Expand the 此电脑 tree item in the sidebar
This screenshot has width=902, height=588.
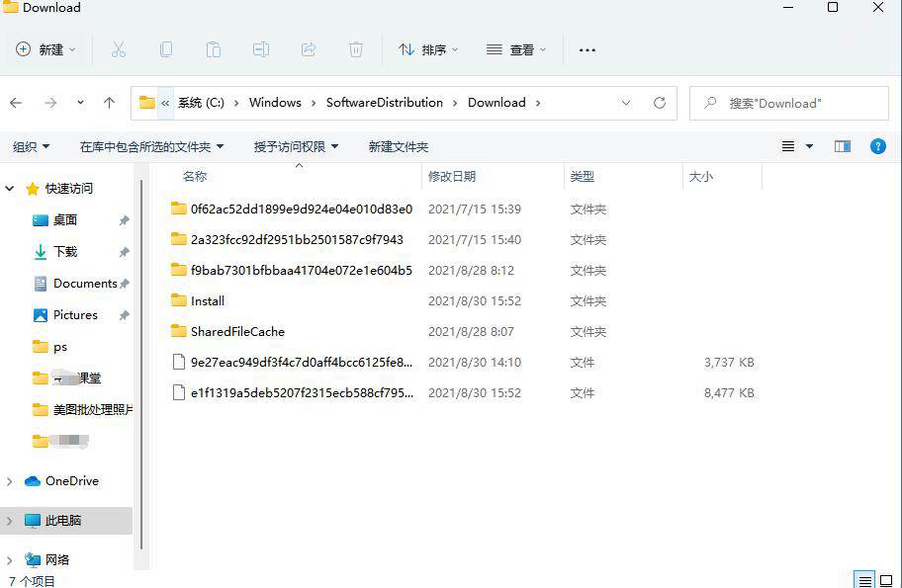(8, 521)
